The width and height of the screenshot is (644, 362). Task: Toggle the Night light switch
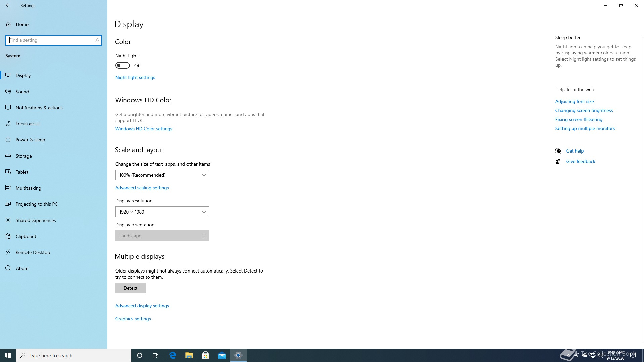click(123, 65)
